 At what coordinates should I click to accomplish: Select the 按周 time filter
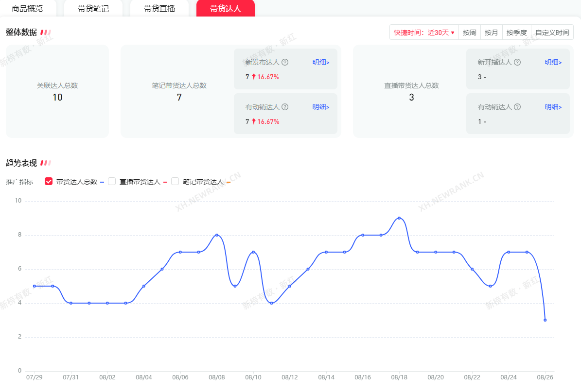469,33
